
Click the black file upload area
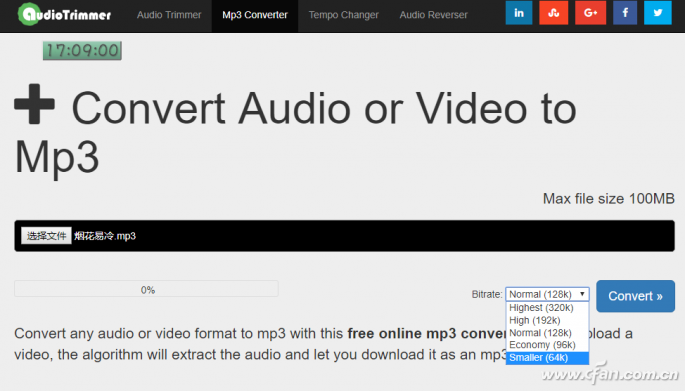[x=344, y=236]
